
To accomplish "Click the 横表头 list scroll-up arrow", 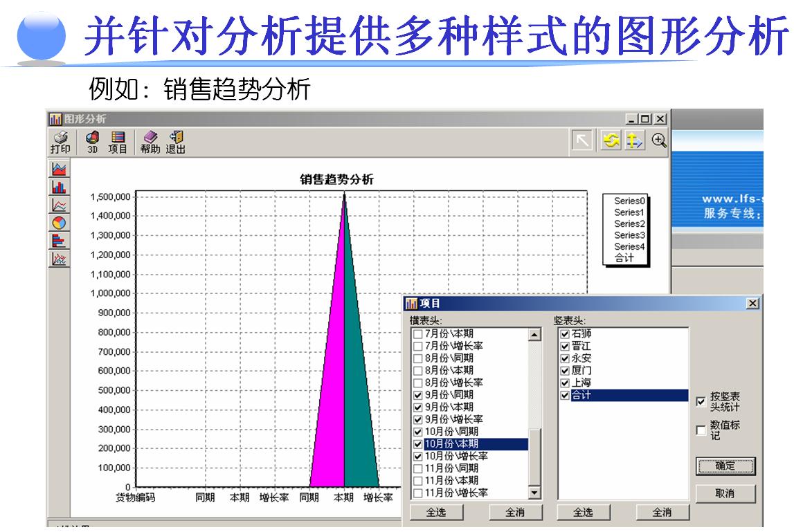I will click(x=534, y=336).
